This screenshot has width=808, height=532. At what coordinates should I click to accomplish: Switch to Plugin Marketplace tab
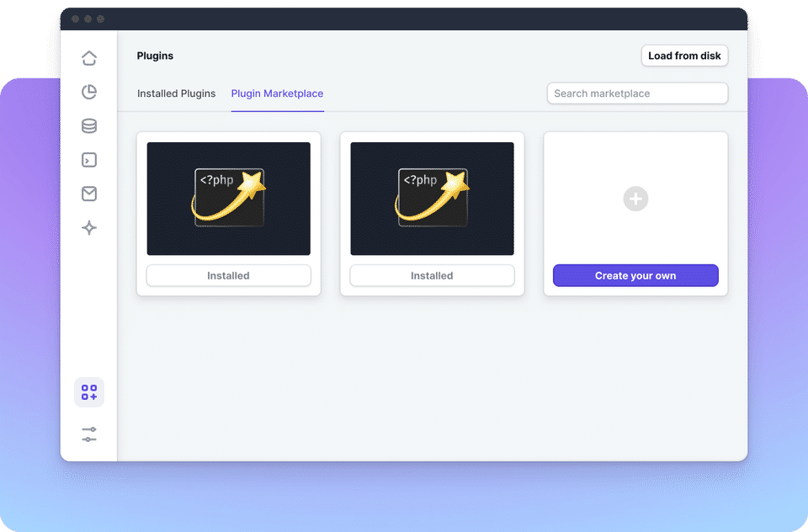pyautogui.click(x=277, y=93)
